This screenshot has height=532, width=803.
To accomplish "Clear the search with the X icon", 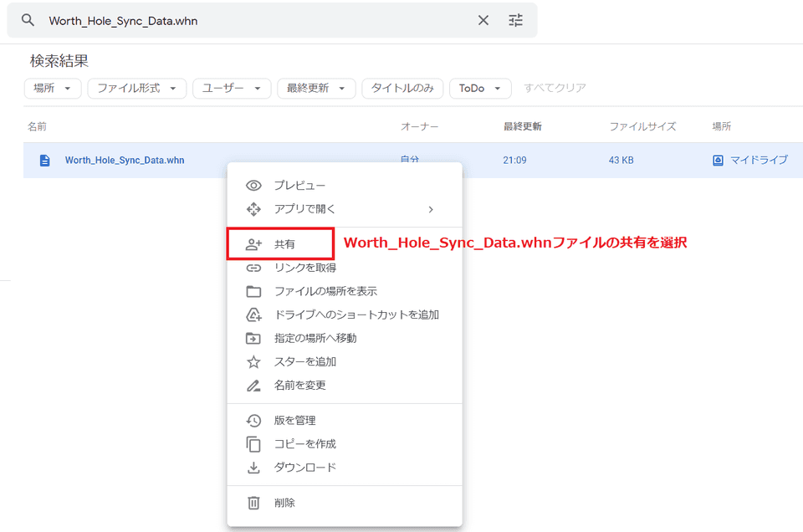I will tap(483, 21).
